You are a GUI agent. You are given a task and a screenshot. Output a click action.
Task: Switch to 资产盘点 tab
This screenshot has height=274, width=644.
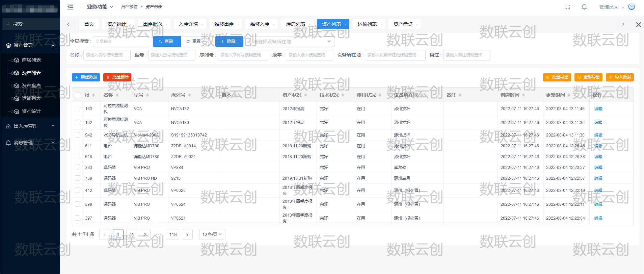tap(404, 24)
